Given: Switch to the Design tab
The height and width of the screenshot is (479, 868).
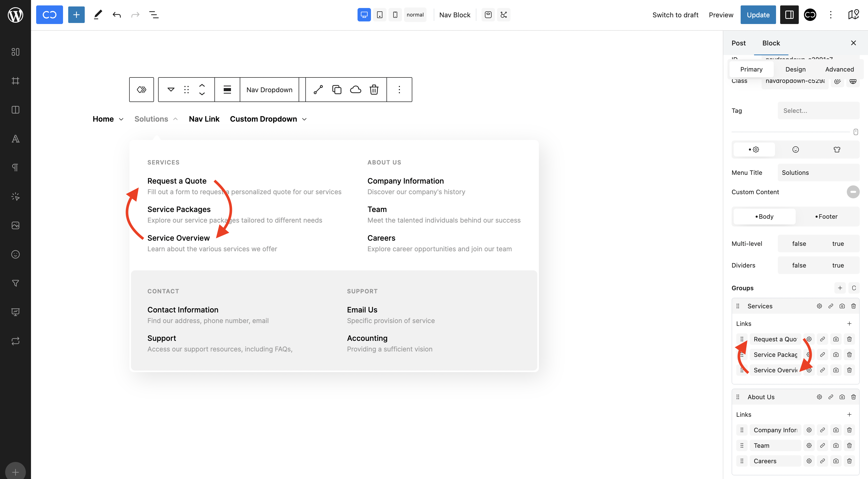Looking at the screenshot, I should click(795, 69).
